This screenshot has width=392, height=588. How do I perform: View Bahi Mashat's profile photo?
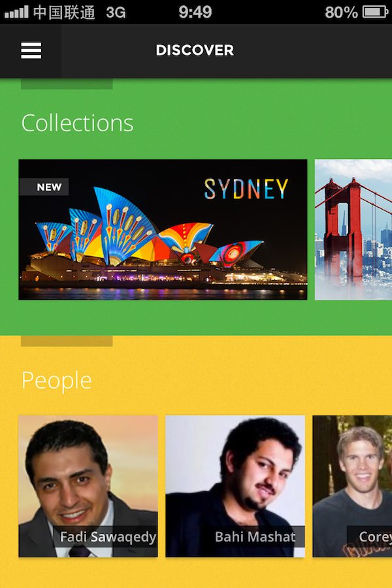click(235, 486)
